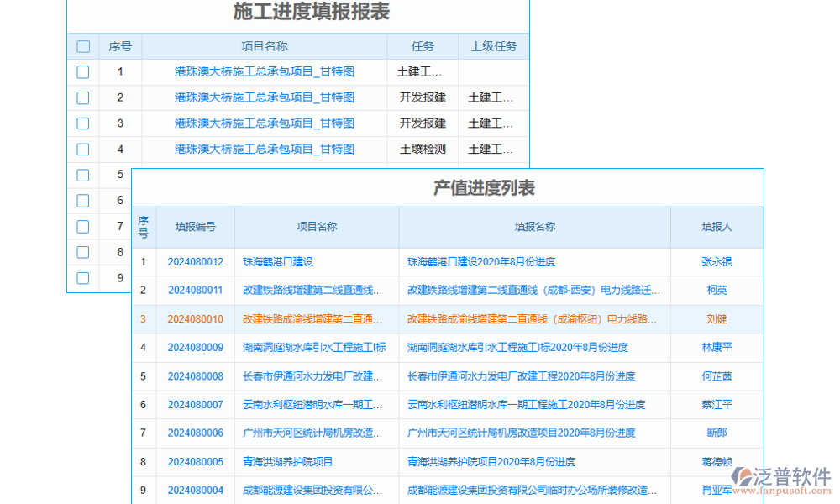The width and height of the screenshot is (840, 504).
Task: Click project name starting 云南水利枢纽潜明水库一期工
Action: click(x=312, y=405)
